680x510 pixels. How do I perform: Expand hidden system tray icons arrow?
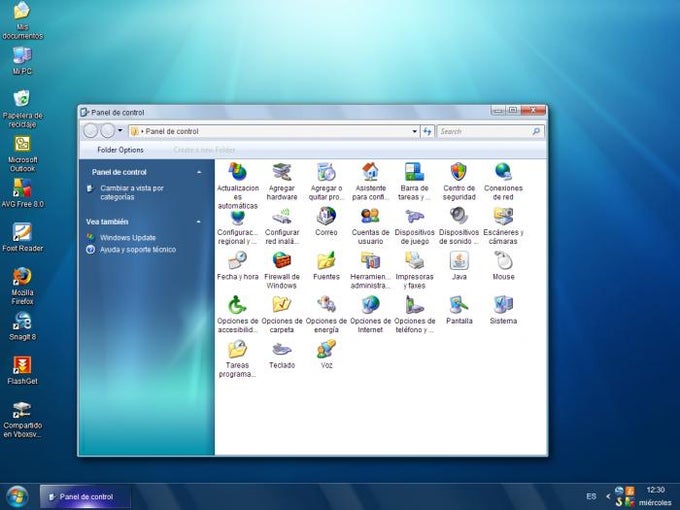608,496
